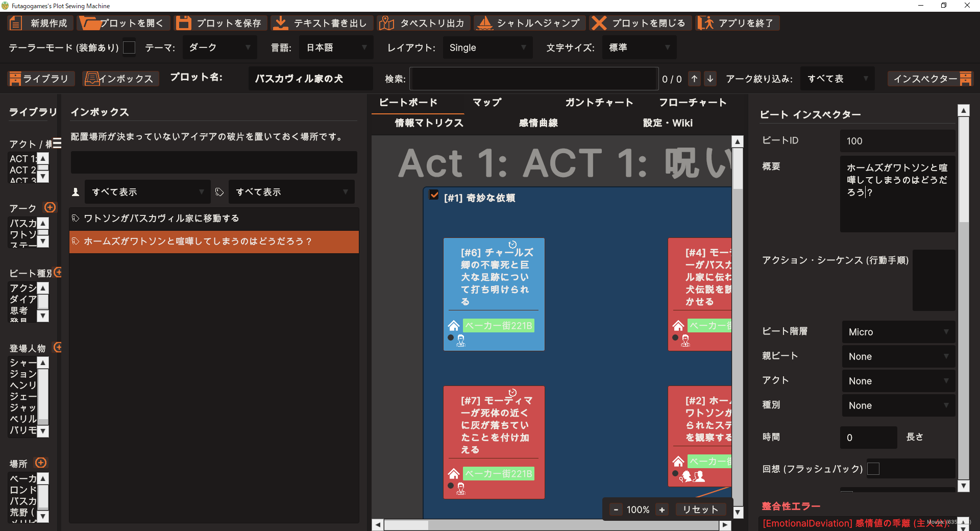Open the ビート階層 dropdown showing Micro
The height and width of the screenshot is (531, 980).
coord(898,332)
